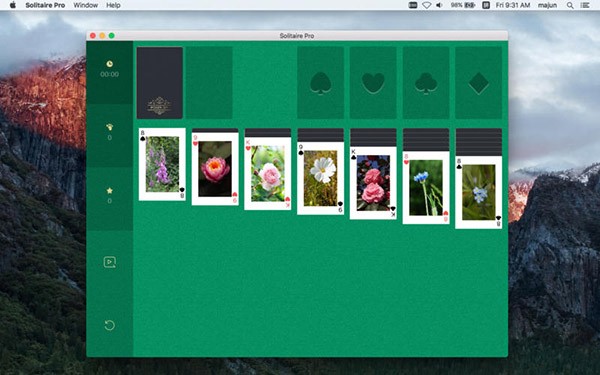
Task: Click the Wi-Fi status icon
Action: (426, 5)
